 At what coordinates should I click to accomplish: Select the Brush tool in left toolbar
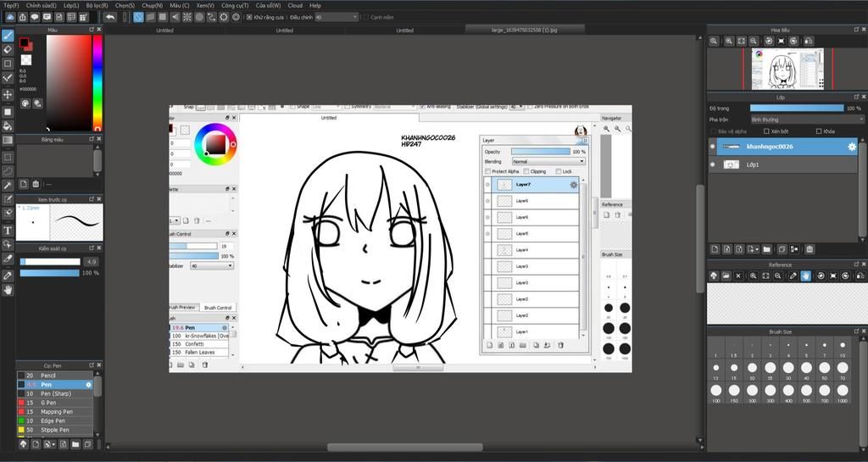tap(8, 36)
